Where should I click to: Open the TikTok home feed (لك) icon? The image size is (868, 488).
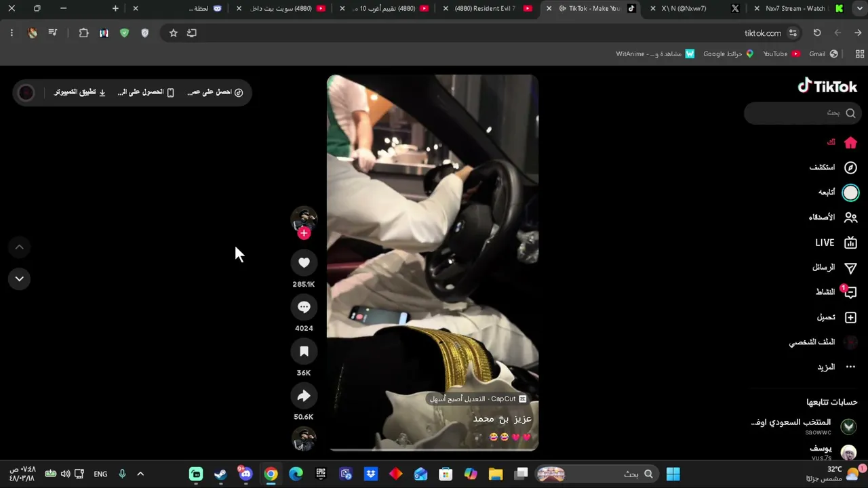click(850, 142)
